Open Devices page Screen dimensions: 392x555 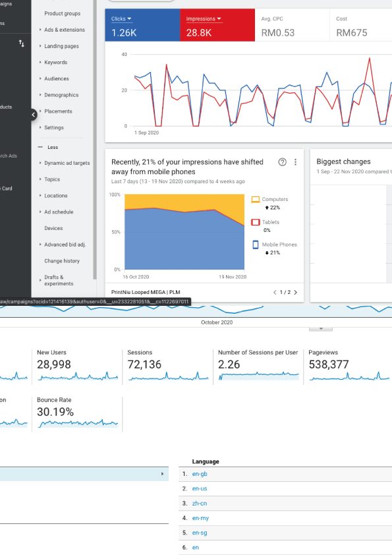point(53,228)
